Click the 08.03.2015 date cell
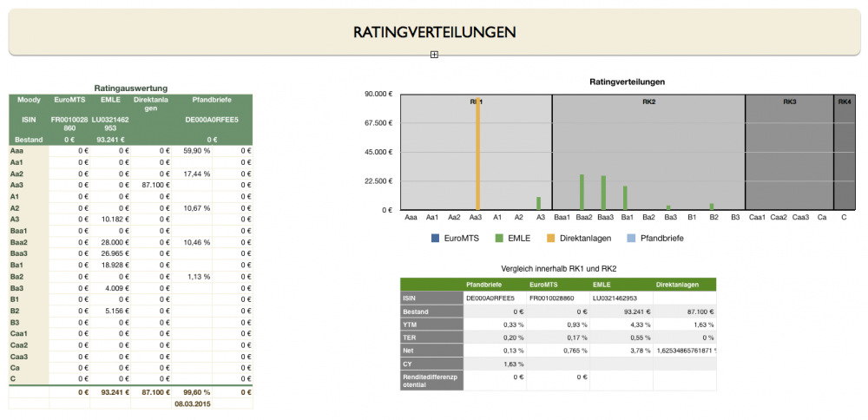 pos(192,403)
